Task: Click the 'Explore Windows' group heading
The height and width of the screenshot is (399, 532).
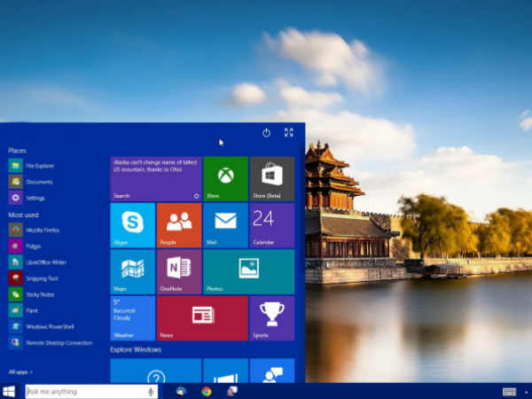Action: (x=136, y=349)
